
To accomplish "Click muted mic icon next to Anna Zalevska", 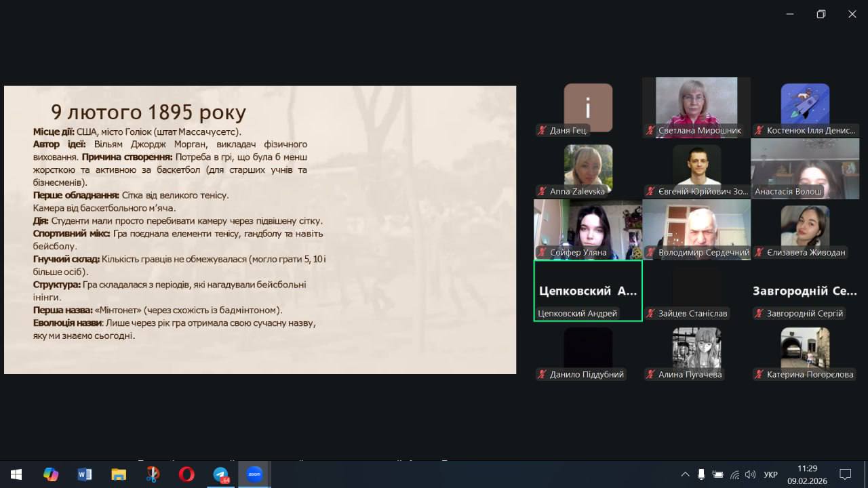I will (542, 191).
